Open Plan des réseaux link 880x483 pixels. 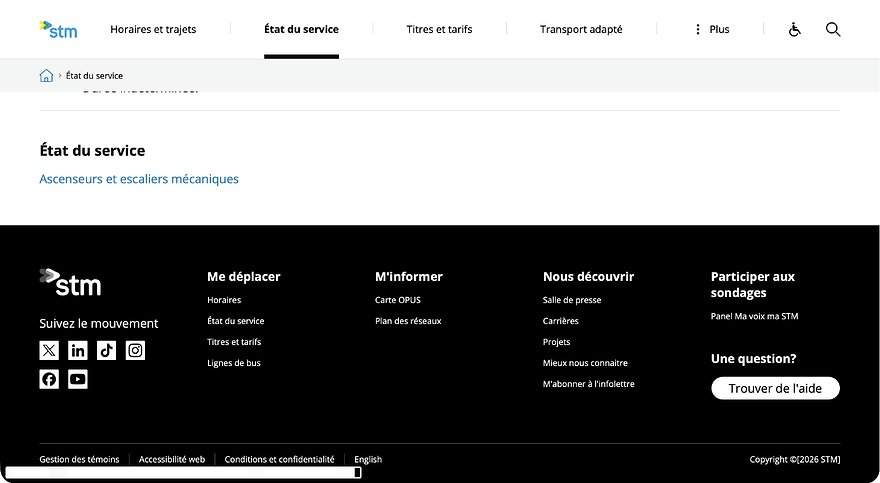(x=408, y=321)
